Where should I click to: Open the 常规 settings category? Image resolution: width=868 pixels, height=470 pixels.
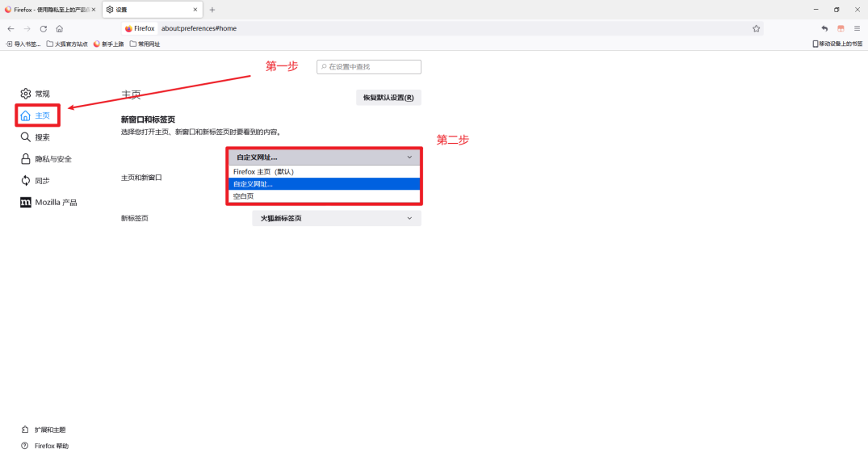pos(36,94)
